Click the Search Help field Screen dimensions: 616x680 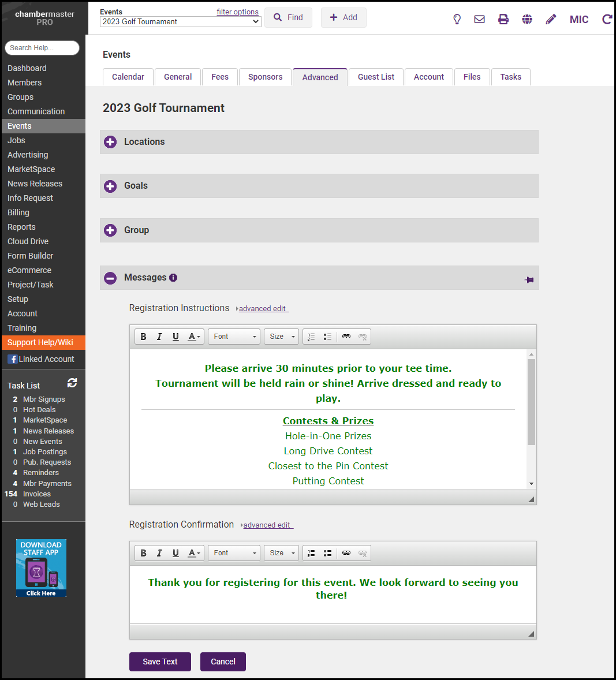42,48
